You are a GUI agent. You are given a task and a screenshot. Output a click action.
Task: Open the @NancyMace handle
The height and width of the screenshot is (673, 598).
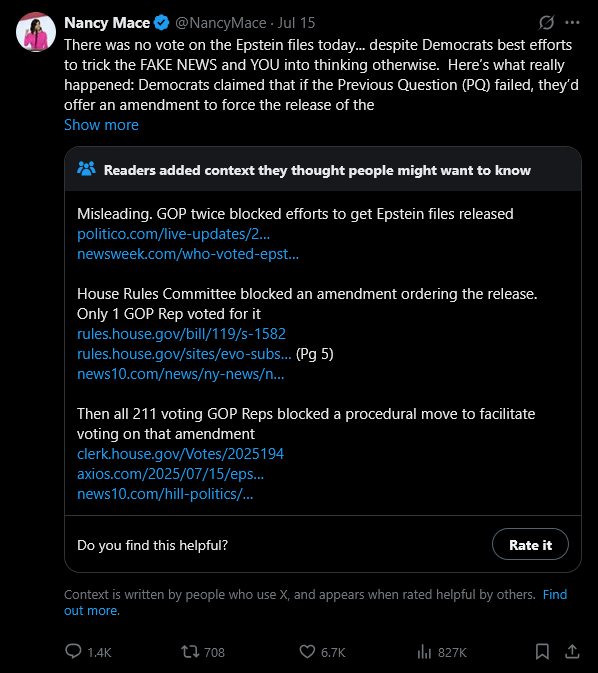221,23
